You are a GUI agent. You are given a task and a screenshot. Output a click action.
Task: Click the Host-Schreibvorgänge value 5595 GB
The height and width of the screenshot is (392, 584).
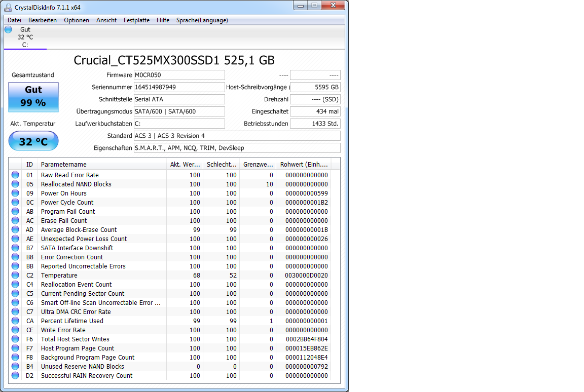click(315, 87)
